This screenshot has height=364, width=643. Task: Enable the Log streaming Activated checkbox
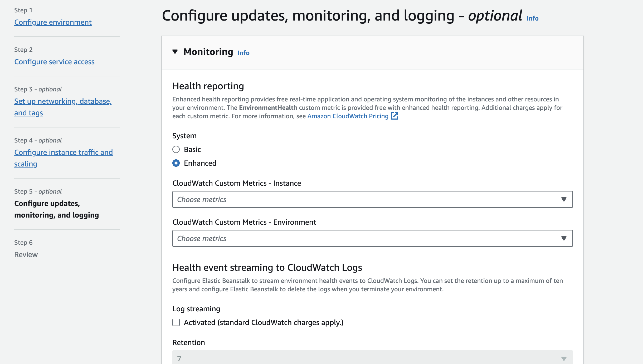(176, 322)
